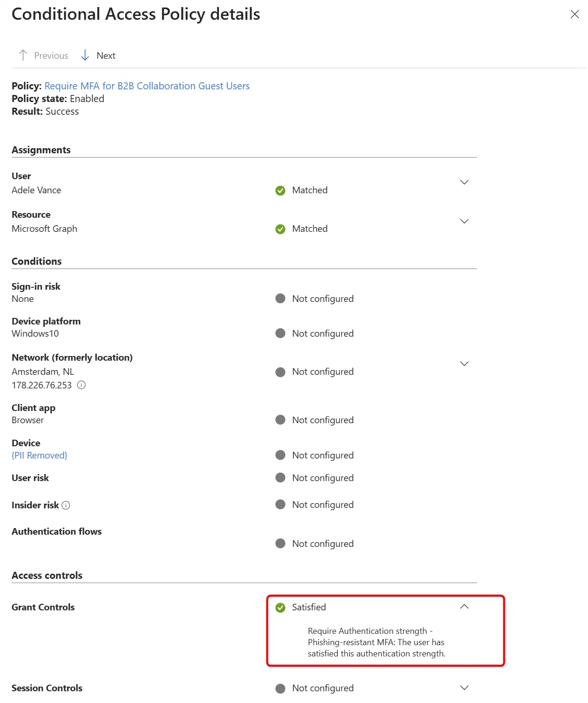
Task: Click the green Matched icon for User
Action: (x=281, y=190)
